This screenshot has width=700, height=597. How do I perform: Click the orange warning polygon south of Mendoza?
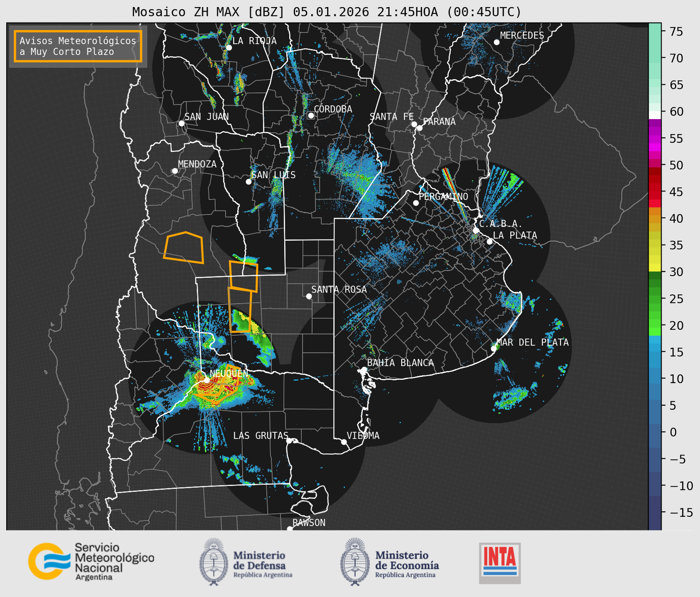click(184, 248)
